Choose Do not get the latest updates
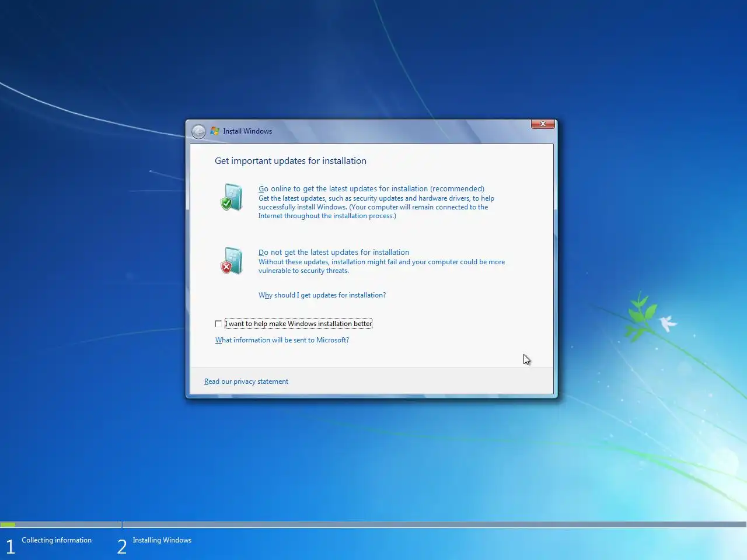The image size is (747, 560). click(334, 252)
